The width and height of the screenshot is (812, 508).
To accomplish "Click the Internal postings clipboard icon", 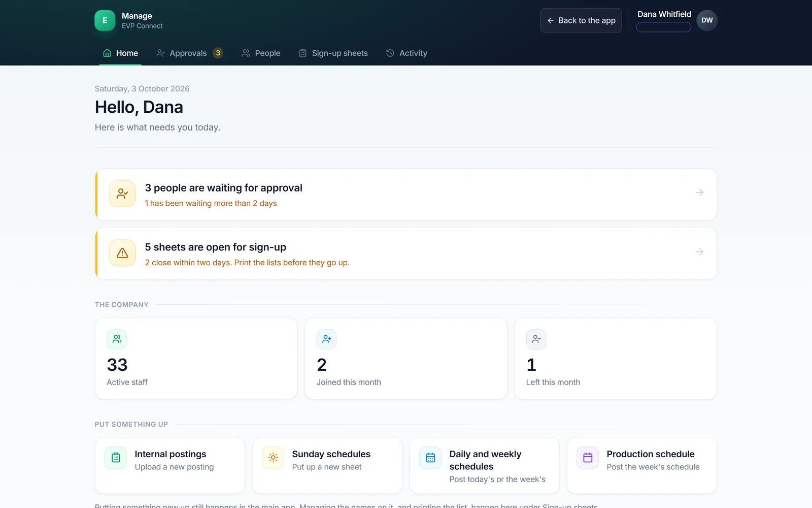I will click(116, 458).
